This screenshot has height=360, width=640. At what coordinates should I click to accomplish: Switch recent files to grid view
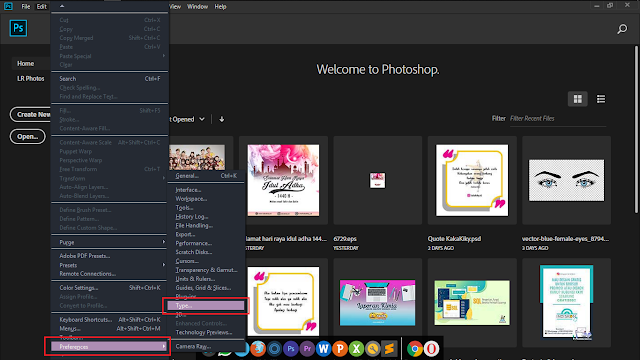pos(578,99)
